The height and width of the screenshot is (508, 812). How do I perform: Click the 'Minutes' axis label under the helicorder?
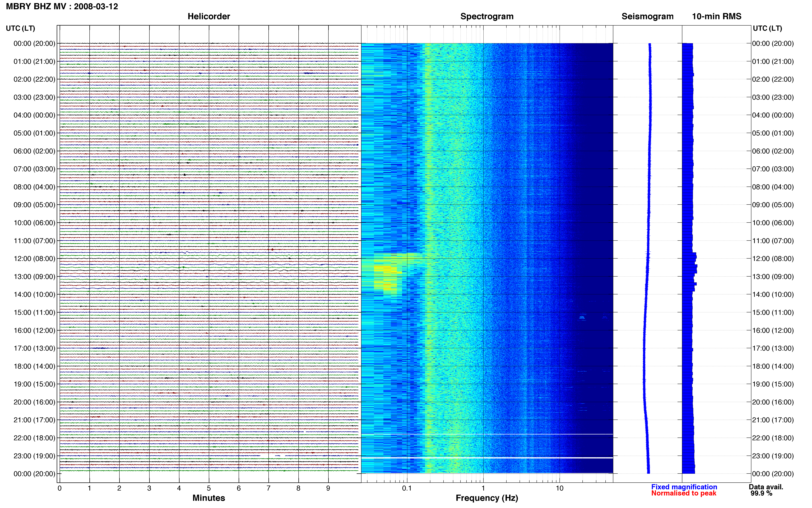pyautogui.click(x=208, y=498)
